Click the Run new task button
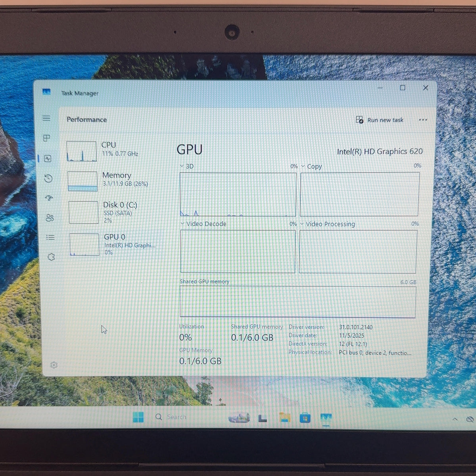This screenshot has width=476, height=476. [x=380, y=120]
